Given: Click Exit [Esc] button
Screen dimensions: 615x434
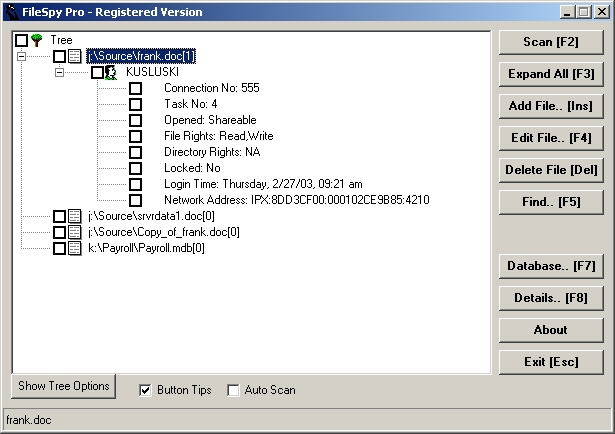Looking at the screenshot, I should 551,362.
